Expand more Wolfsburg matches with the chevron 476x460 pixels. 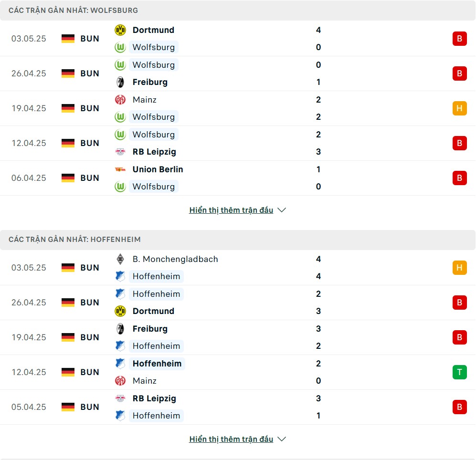tap(282, 210)
